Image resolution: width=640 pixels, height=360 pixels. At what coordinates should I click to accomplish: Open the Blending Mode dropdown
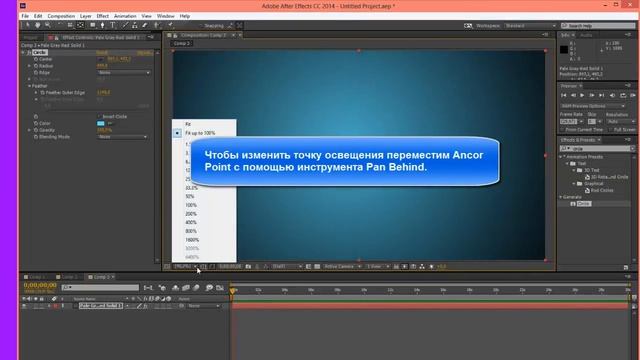pyautogui.click(x=122, y=137)
